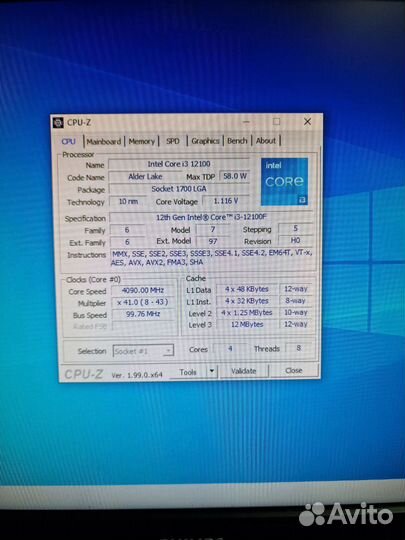This screenshot has height=540, width=405.
Task: Switch to the Mainboard tab
Action: (104, 141)
